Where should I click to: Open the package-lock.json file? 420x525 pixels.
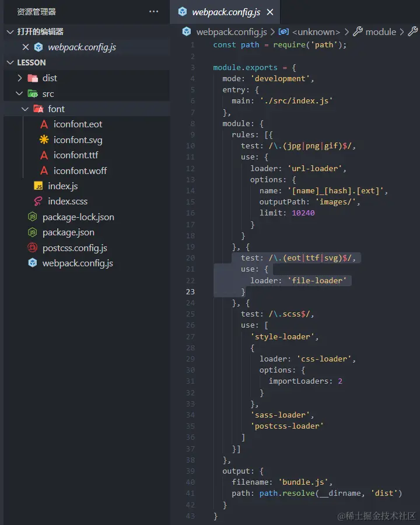point(78,217)
